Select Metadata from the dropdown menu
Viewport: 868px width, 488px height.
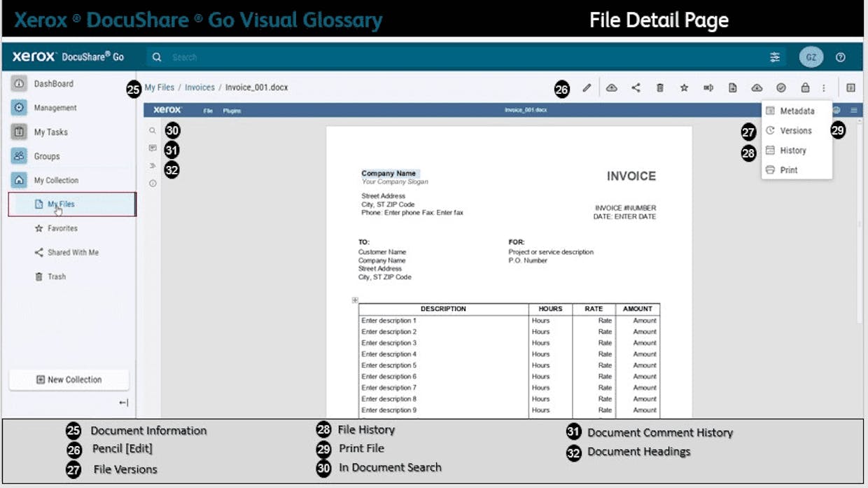click(x=797, y=111)
